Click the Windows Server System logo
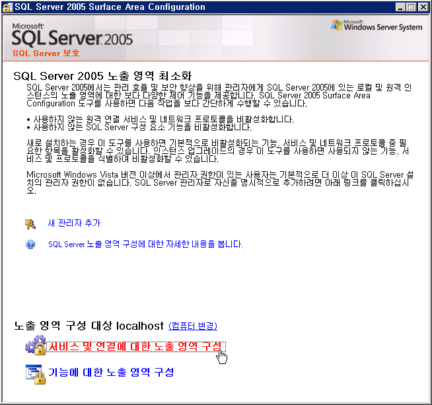 coord(377,26)
